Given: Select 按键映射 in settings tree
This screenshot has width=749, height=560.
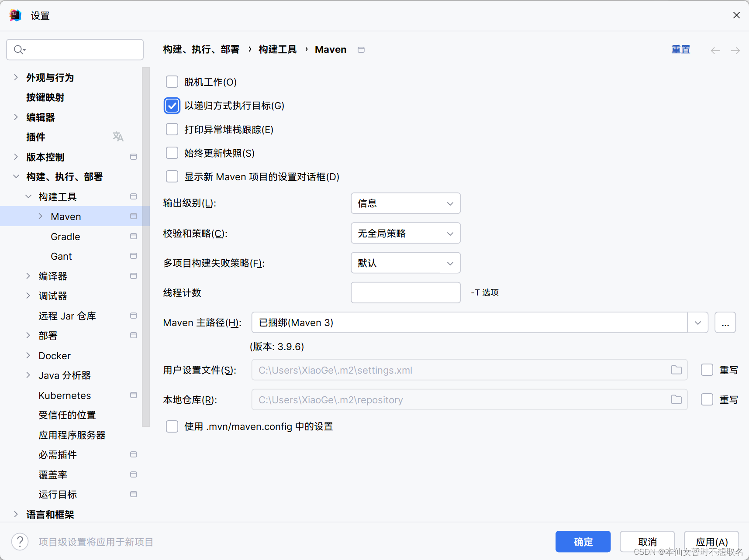Looking at the screenshot, I should 45,97.
